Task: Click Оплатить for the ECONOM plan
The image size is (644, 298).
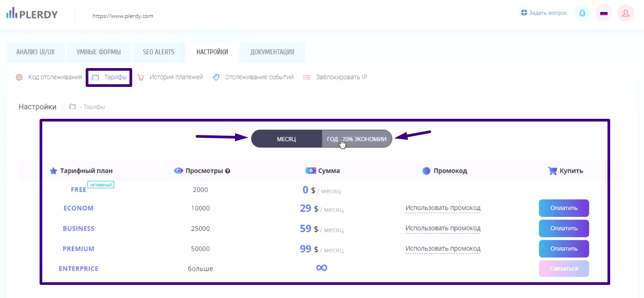Action: point(564,208)
